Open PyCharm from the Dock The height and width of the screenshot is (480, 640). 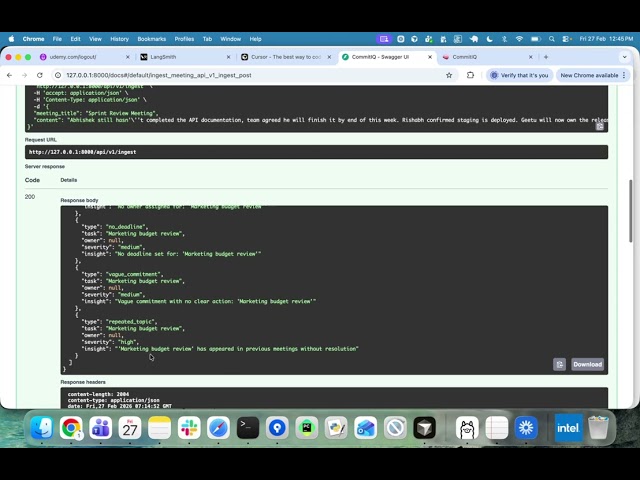[307, 427]
